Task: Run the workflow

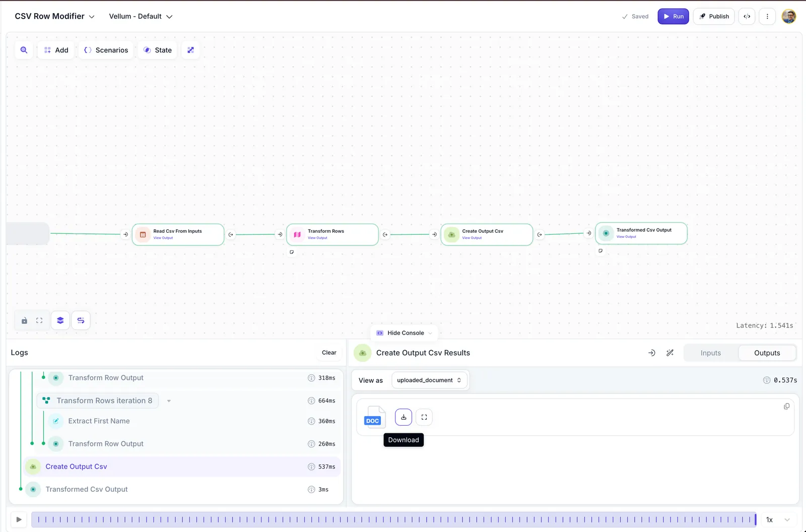Action: click(673, 16)
